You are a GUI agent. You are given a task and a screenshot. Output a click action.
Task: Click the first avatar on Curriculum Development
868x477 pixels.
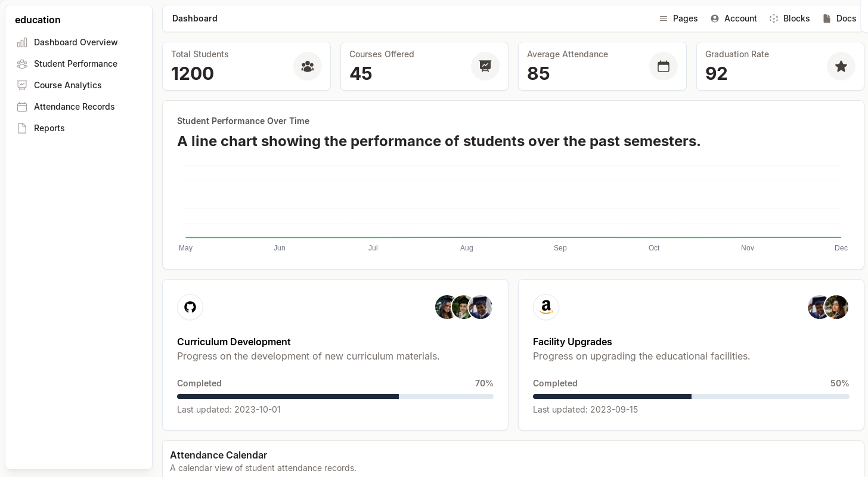click(x=445, y=307)
